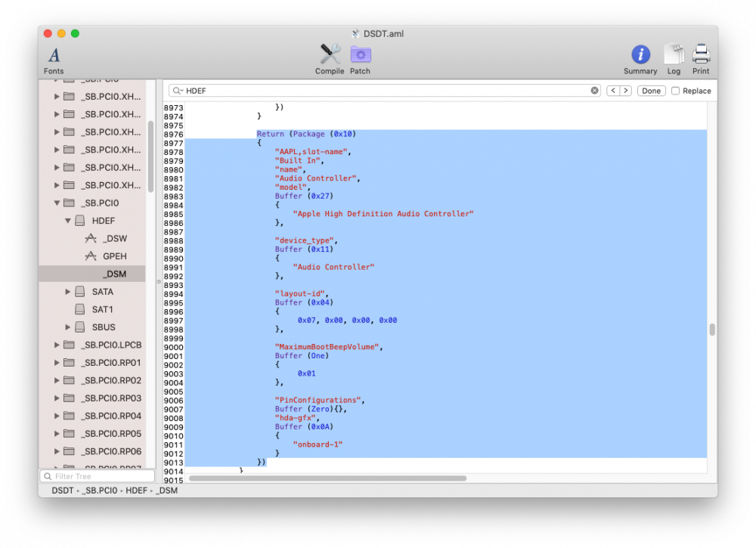Click the SATA device icon
This screenshot has height=548, width=756.
(x=80, y=292)
